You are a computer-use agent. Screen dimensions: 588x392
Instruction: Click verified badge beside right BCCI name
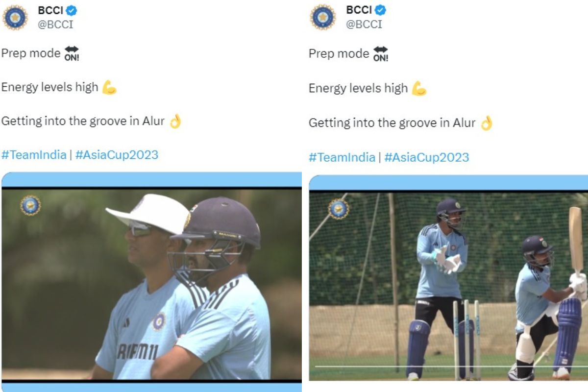click(x=380, y=10)
